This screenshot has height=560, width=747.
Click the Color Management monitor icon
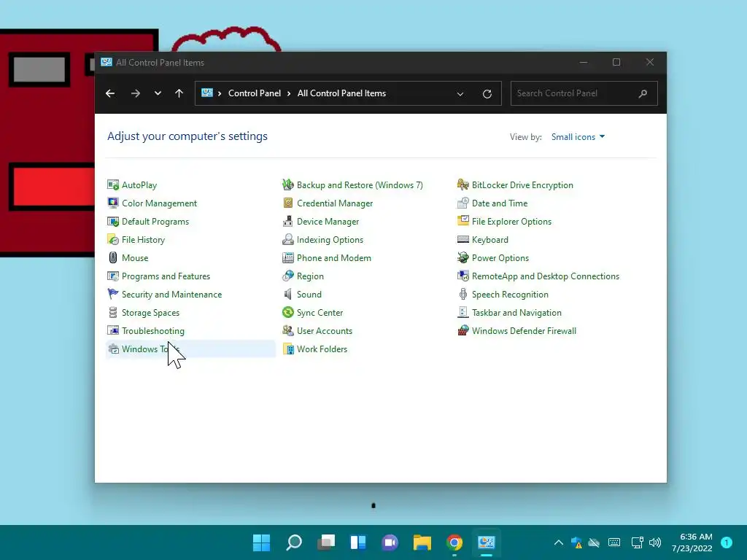point(113,203)
